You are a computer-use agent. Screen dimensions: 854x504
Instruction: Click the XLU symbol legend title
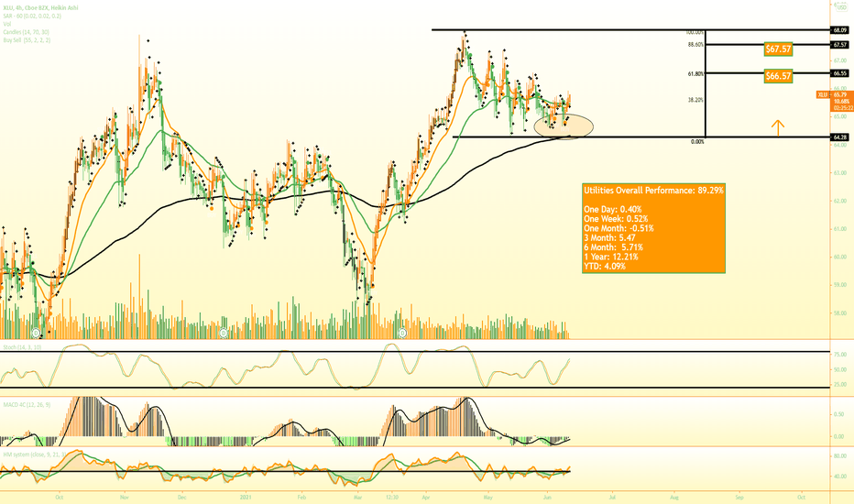40,8
